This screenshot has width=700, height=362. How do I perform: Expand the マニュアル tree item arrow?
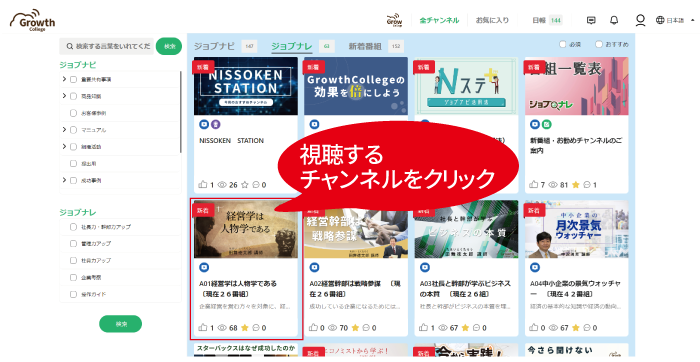pos(64,129)
